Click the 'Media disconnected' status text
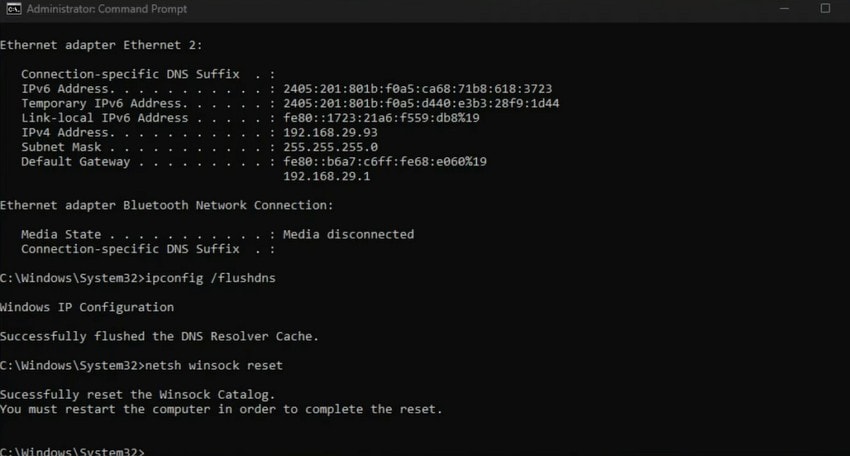 pyautogui.click(x=348, y=234)
